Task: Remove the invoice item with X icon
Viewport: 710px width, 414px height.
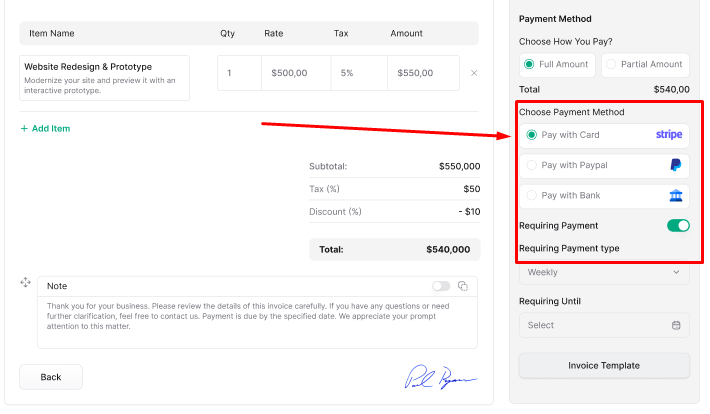Action: (474, 73)
